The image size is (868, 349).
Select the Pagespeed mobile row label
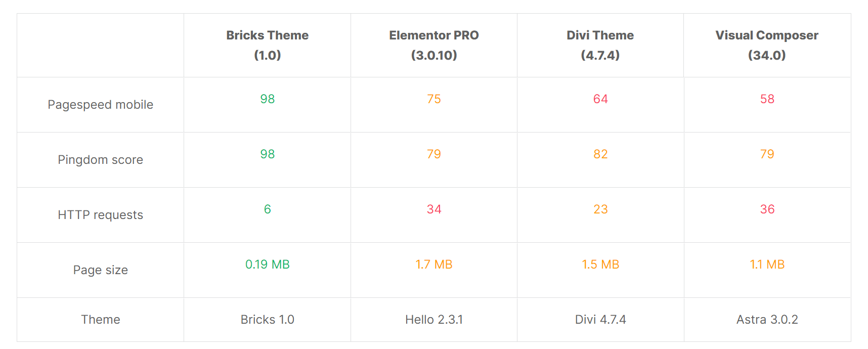(100, 105)
